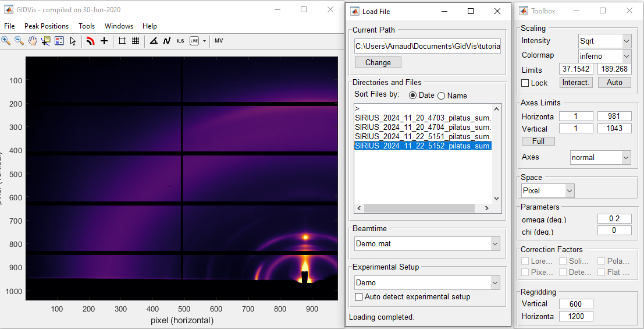The height and width of the screenshot is (329, 644).
Task: Toggle Lorentz correction checkbox
Action: pos(525,261)
